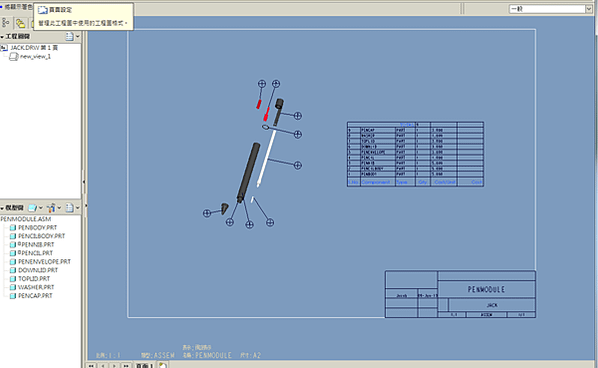The width and height of the screenshot is (598, 368).
Task: Jump to the first sheet
Action: pyautogui.click(x=91, y=366)
